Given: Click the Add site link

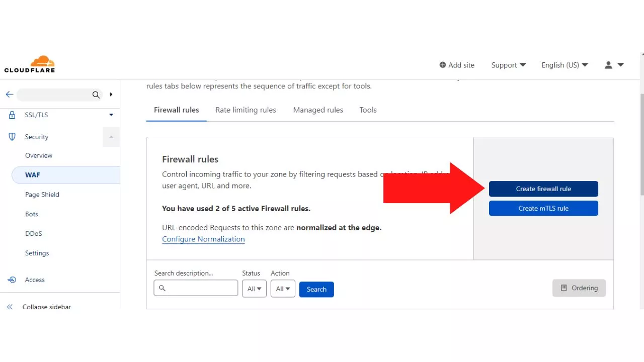Looking at the screenshot, I should [x=457, y=65].
